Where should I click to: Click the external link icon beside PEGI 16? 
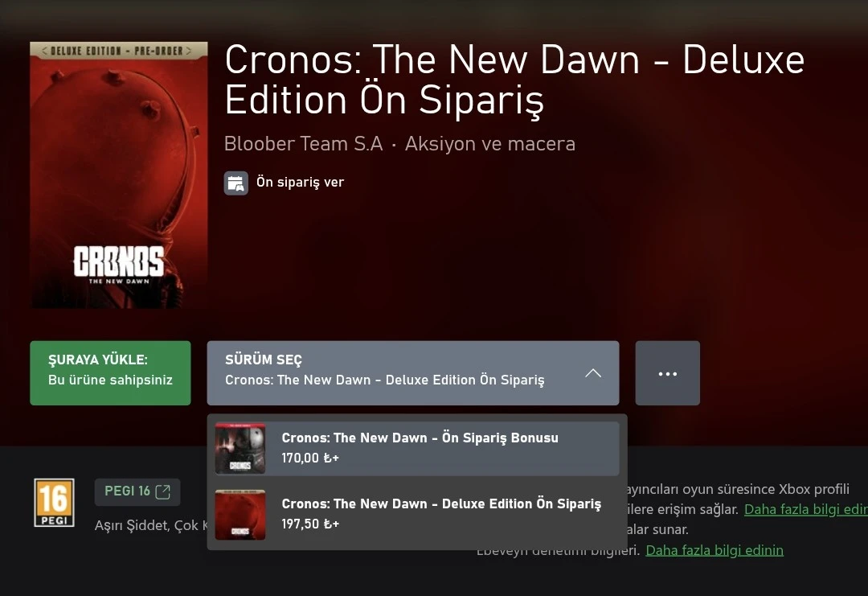click(x=162, y=491)
